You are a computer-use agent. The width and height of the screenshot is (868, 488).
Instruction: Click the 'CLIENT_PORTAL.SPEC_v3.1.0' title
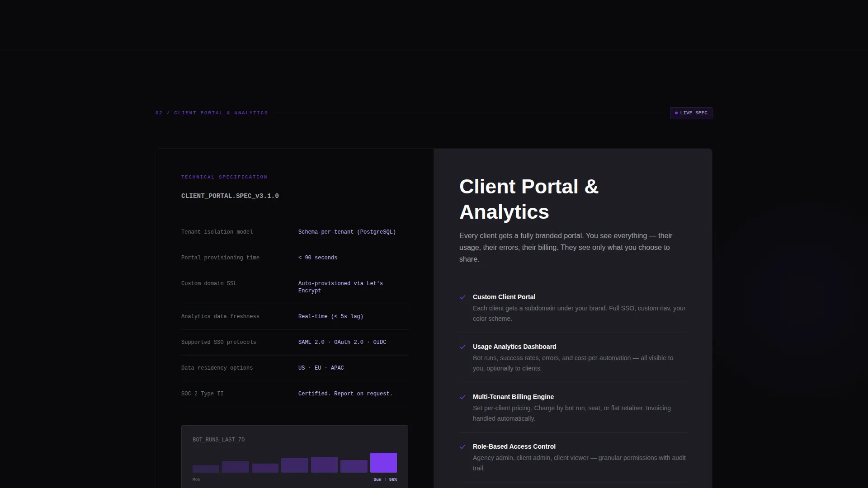[x=230, y=196]
